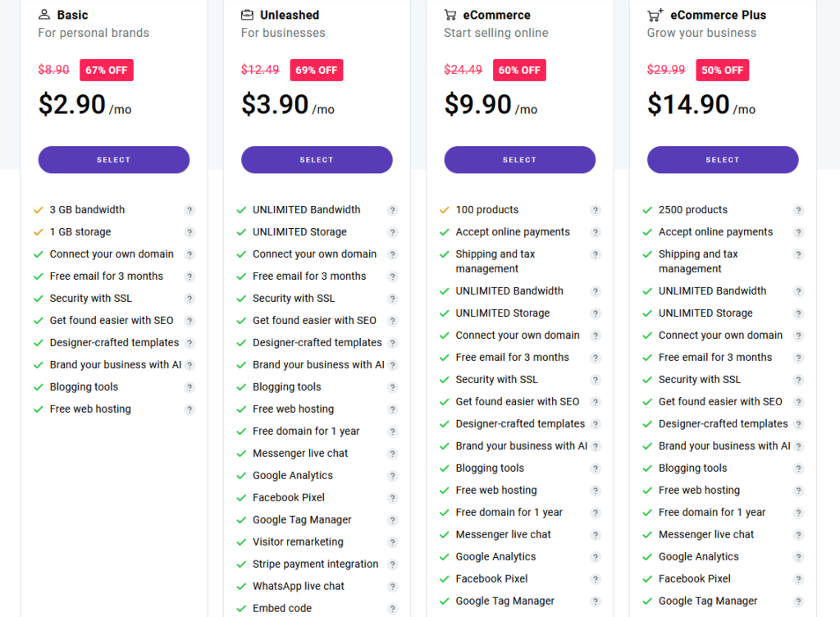Screen dimensions: 840x617
Task: Click the 50% OFF discount badge
Action: pos(722,71)
